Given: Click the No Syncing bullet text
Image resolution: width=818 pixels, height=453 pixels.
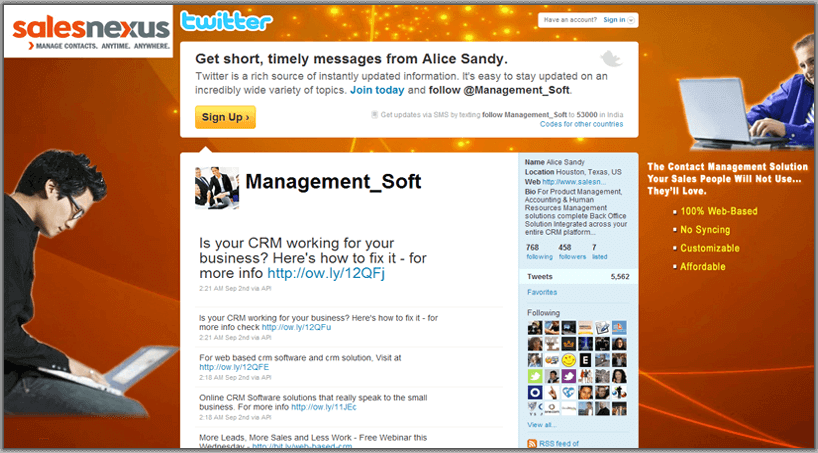Looking at the screenshot, I should [705, 230].
